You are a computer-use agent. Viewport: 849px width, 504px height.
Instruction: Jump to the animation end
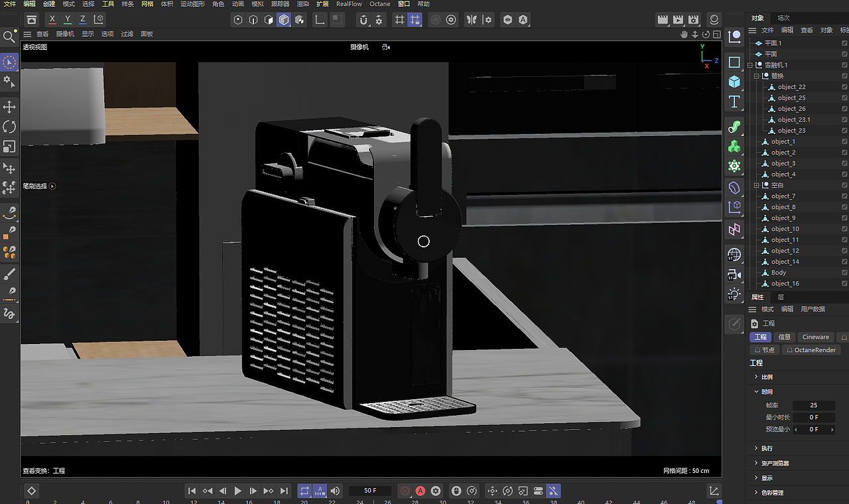(284, 491)
